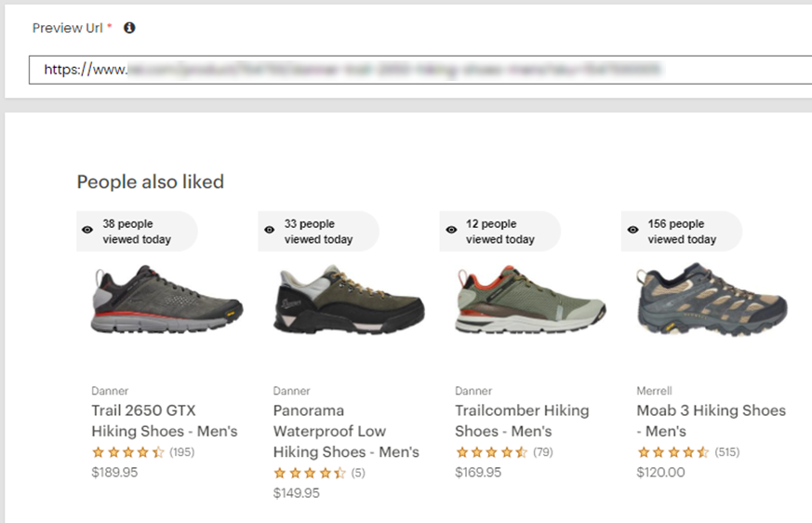Click the $189.95 price
This screenshot has width=812, height=523.
[x=114, y=473]
